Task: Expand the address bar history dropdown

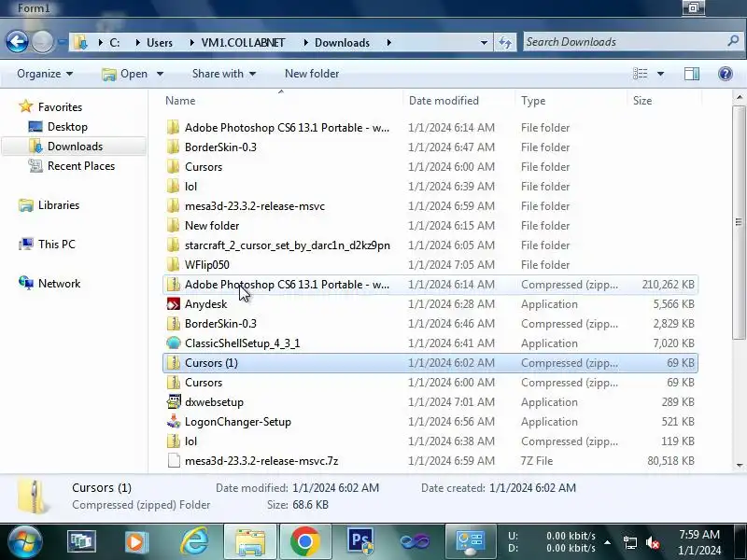Action: [484, 42]
